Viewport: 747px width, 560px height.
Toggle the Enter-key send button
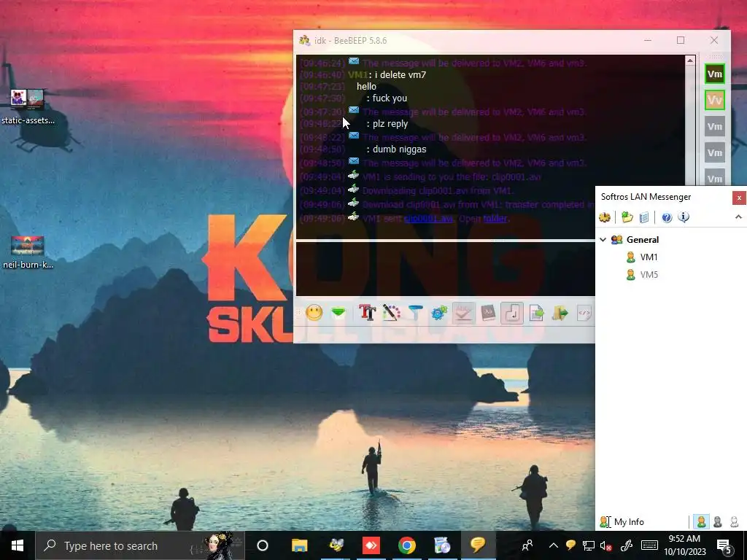[x=512, y=313]
